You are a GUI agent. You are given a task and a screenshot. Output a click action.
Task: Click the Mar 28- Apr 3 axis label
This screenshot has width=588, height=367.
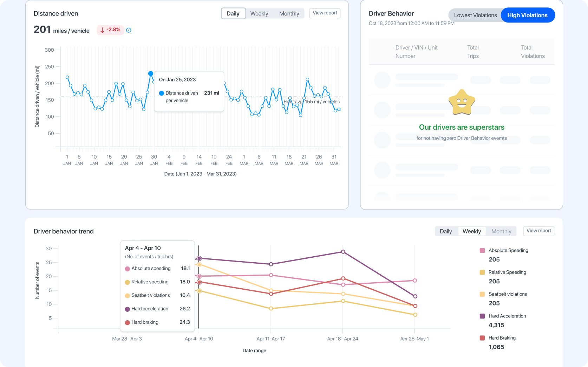click(127, 339)
